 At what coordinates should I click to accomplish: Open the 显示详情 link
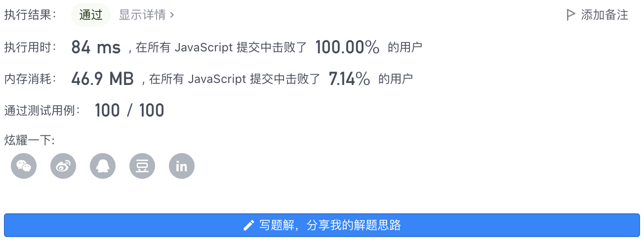point(147,15)
